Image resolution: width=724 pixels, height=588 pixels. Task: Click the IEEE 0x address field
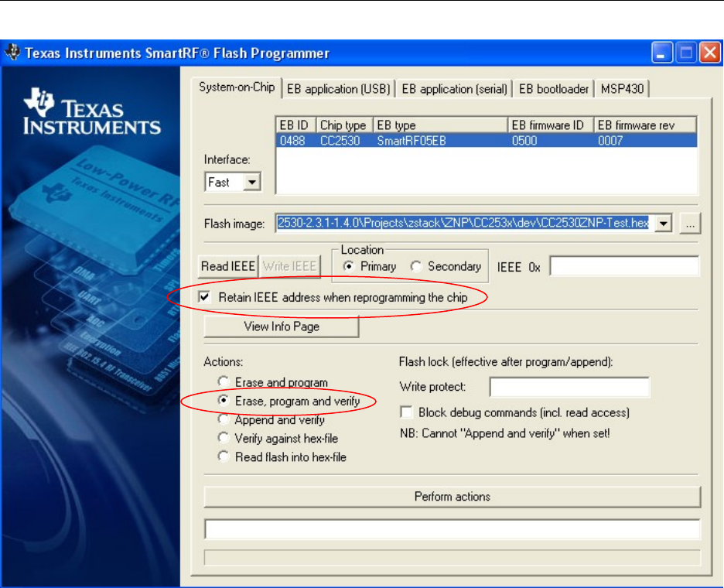click(x=624, y=266)
